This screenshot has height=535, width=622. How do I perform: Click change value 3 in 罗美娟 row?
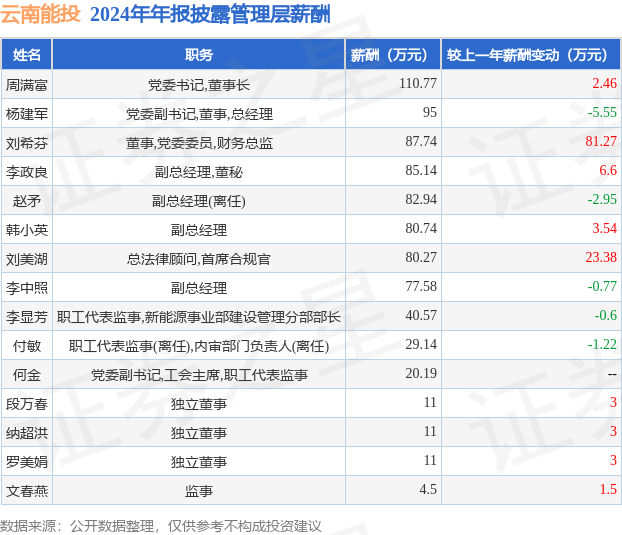point(613,460)
